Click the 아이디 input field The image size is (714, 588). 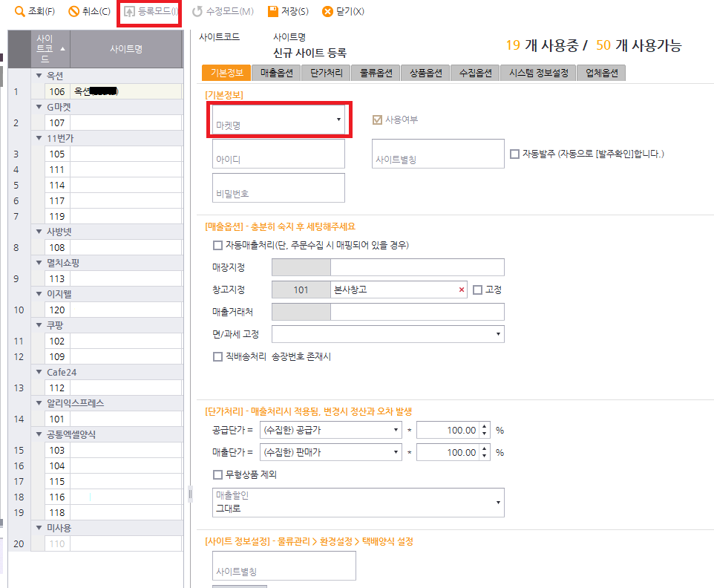click(278, 154)
